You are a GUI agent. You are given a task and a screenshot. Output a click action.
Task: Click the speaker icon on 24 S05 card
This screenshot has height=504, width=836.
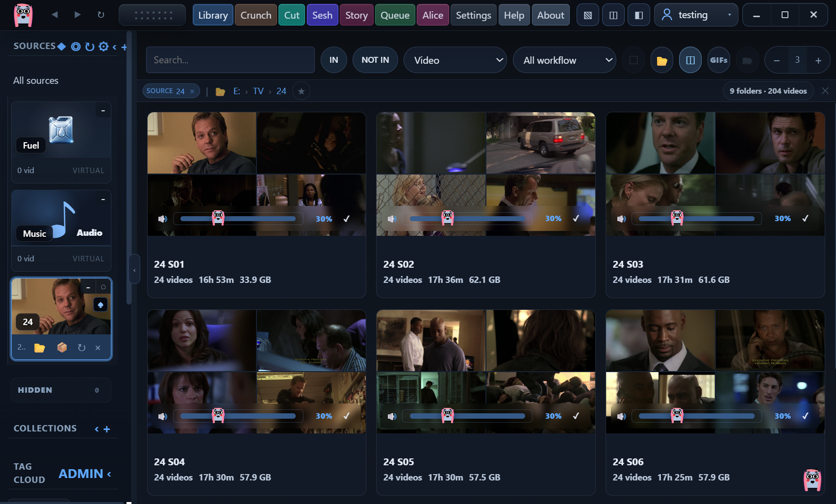point(392,416)
